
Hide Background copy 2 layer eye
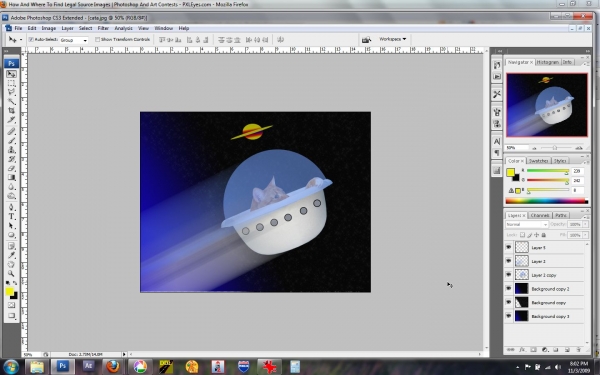coord(509,289)
